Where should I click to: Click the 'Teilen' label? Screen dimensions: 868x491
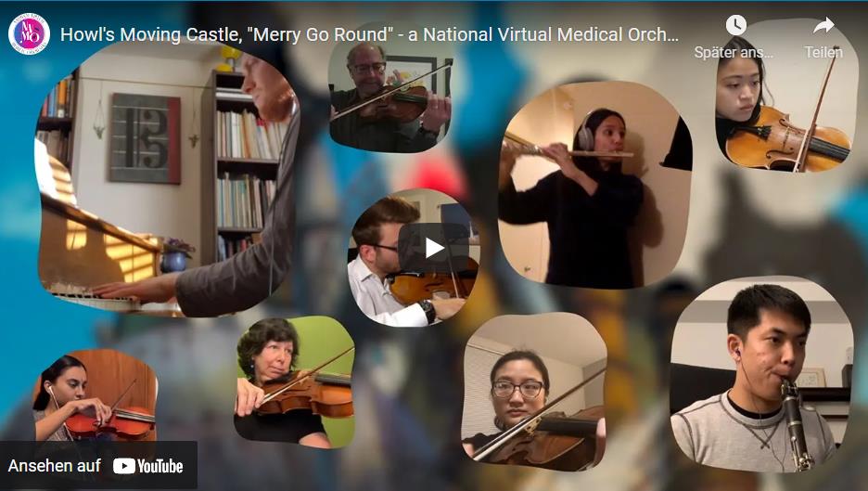click(823, 52)
